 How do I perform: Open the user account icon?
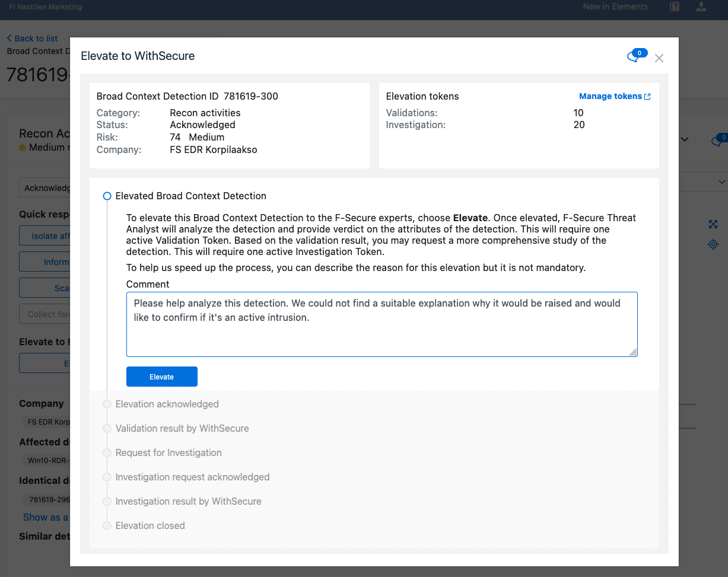[x=701, y=7]
